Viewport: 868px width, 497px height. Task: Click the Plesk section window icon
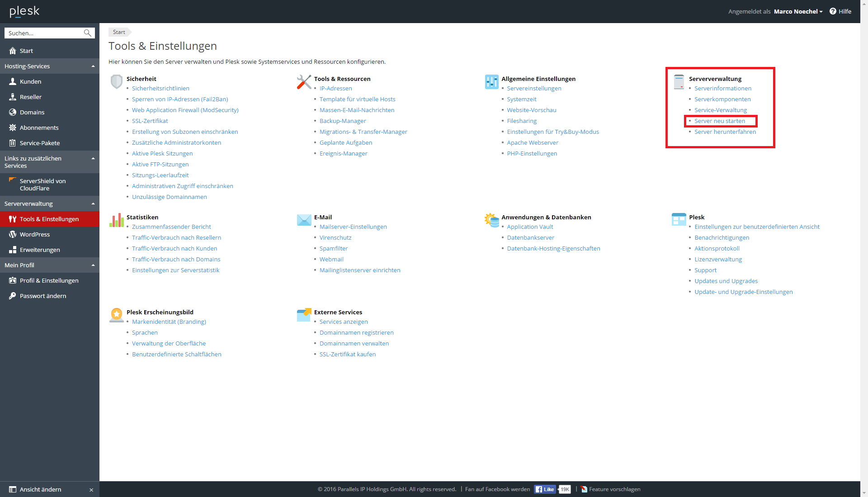tap(679, 219)
